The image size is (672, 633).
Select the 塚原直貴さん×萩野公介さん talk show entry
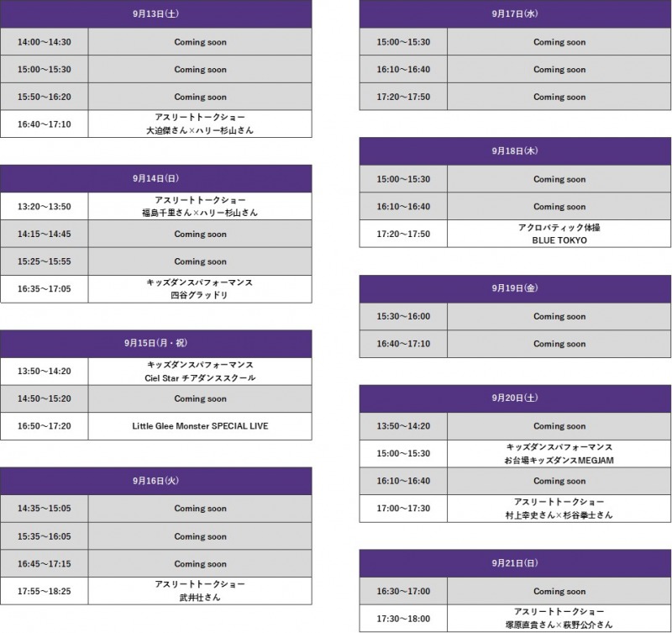[559, 619]
